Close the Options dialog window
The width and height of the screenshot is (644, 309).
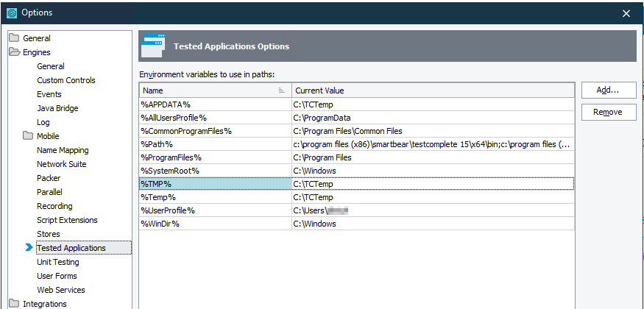click(x=626, y=13)
